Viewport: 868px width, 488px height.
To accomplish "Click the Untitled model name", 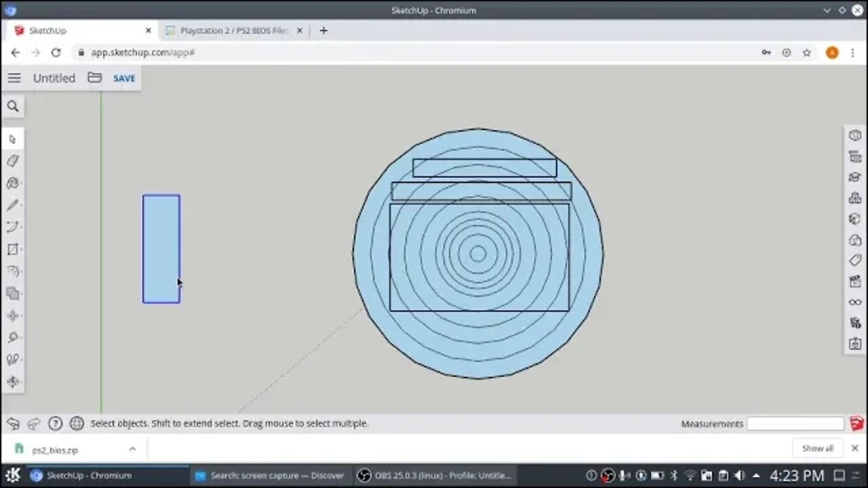I will pyautogui.click(x=54, y=78).
